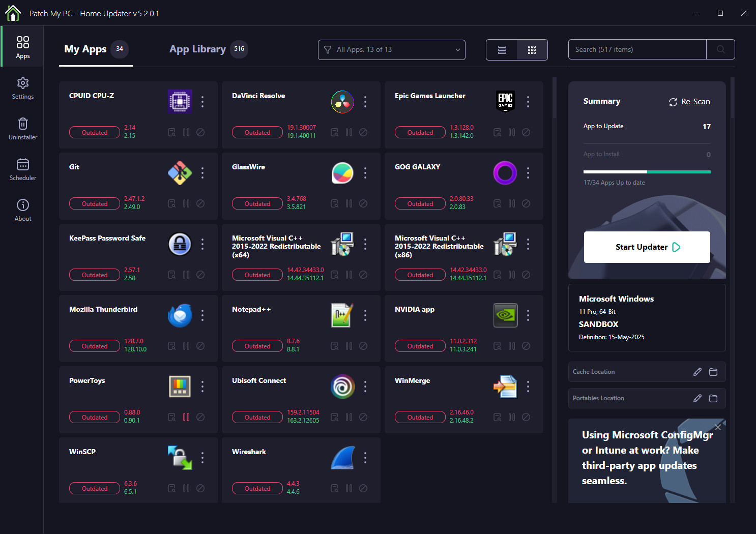Click the GOG GALAXY purple ring icon
The image size is (756, 534).
pyautogui.click(x=505, y=173)
